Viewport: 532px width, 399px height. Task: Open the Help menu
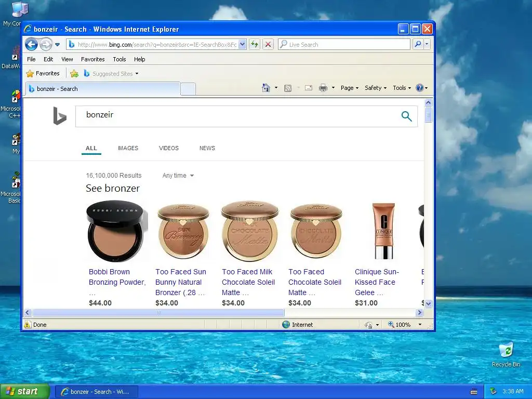[x=139, y=59]
